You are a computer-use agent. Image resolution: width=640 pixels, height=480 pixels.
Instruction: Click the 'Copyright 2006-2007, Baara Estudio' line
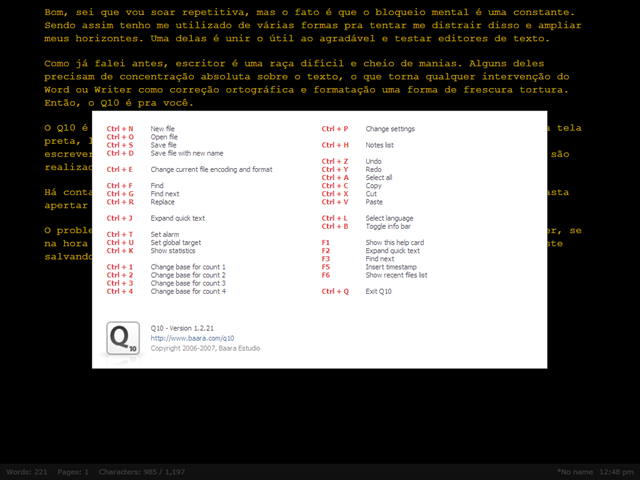pyautogui.click(x=205, y=348)
